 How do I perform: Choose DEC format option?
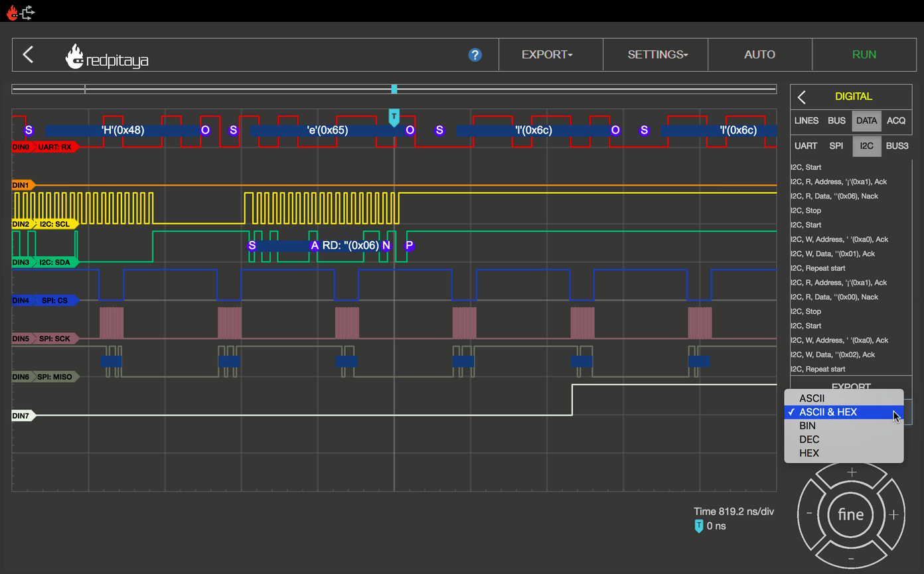pos(844,439)
